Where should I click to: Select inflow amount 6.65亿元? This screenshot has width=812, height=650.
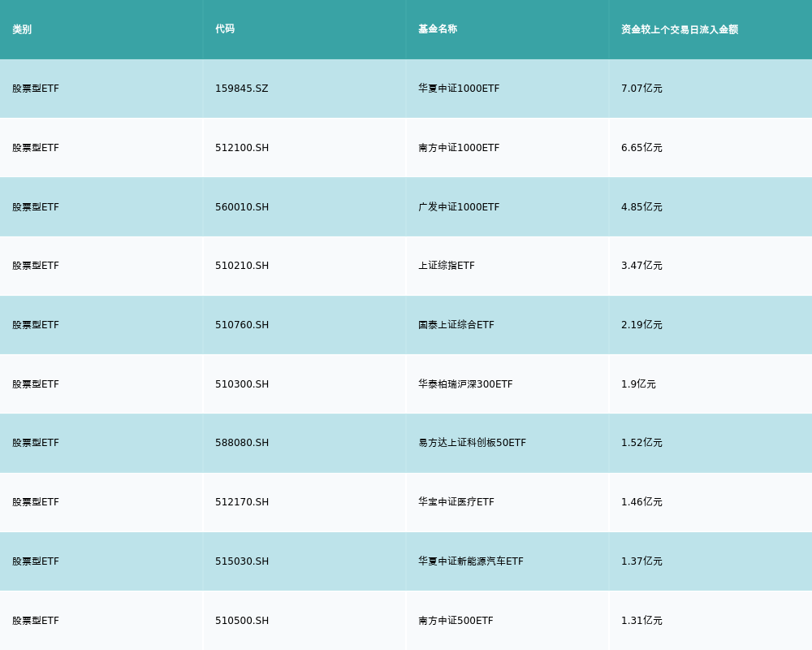pyautogui.click(x=641, y=148)
